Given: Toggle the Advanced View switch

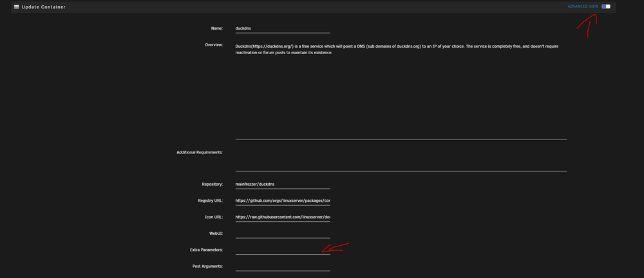Looking at the screenshot, I should pos(606,6).
